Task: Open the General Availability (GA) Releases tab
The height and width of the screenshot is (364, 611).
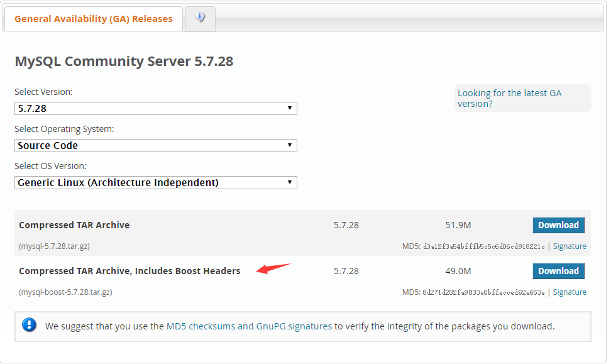Action: [x=93, y=19]
